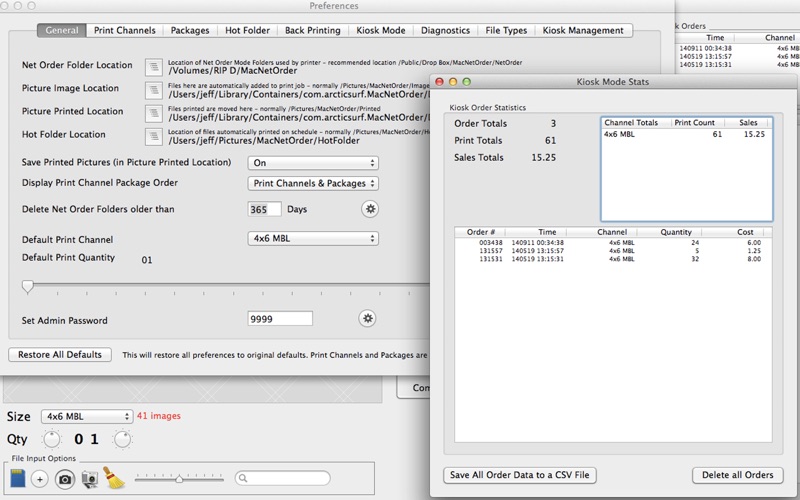The width and height of the screenshot is (800, 500).
Task: Click the search field in File Input Options
Action: 282,478
